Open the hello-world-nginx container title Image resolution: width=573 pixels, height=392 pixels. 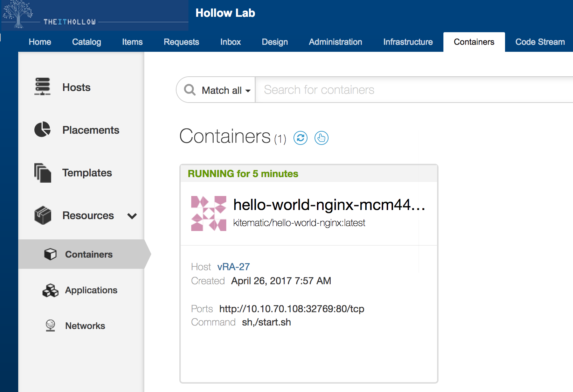329,205
